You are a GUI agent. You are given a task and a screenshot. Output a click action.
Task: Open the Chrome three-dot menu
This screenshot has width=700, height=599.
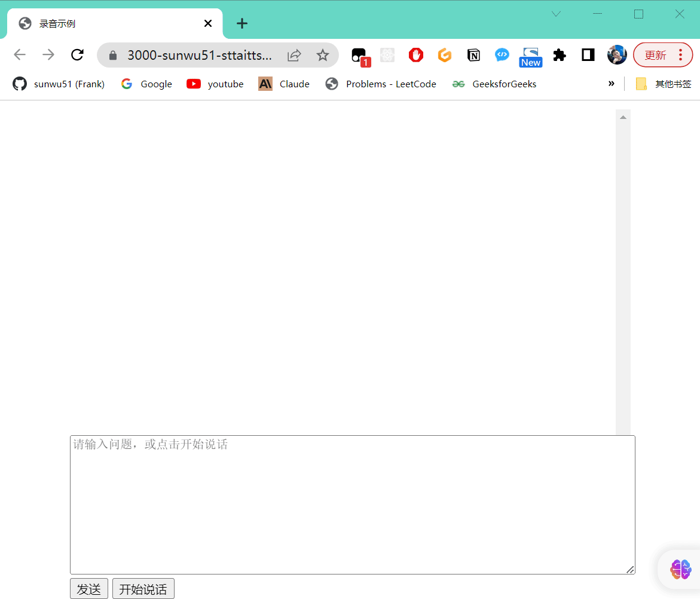(680, 55)
